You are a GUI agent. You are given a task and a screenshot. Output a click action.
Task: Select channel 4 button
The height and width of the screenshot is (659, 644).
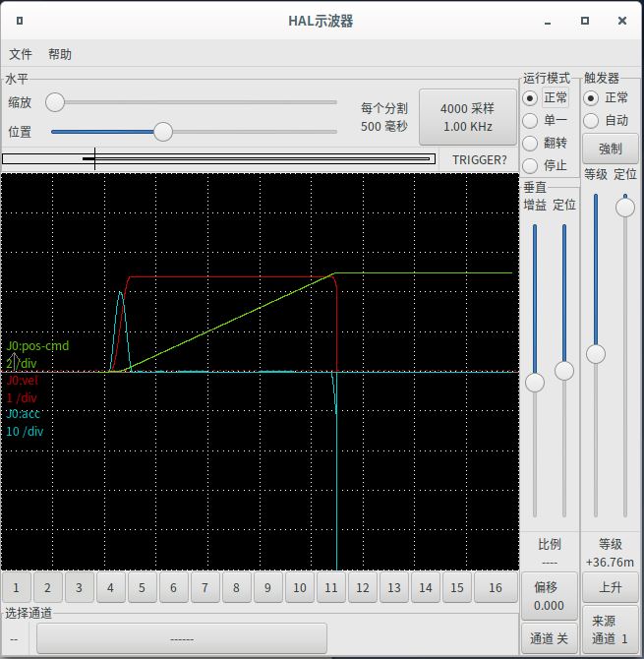pyautogui.click(x=110, y=587)
